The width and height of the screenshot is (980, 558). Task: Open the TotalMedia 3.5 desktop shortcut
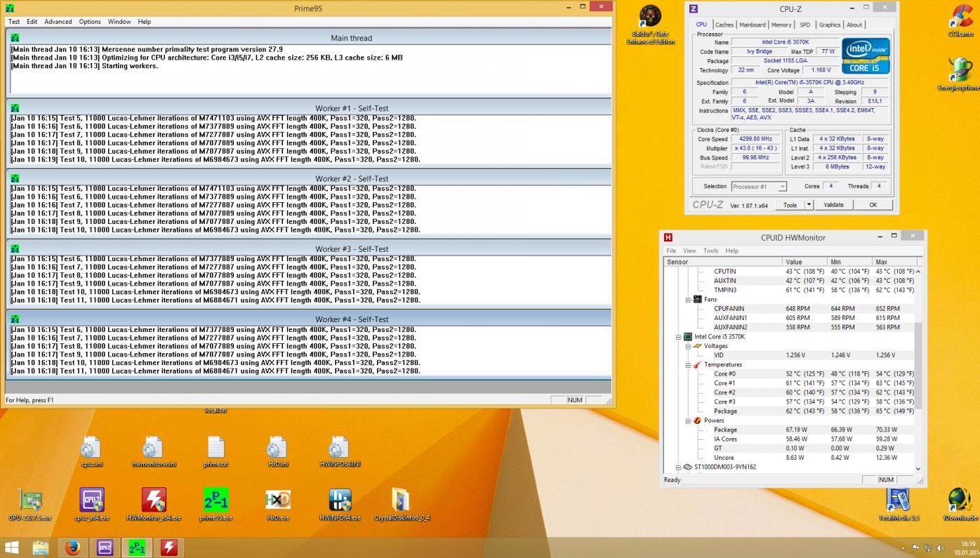(x=899, y=500)
